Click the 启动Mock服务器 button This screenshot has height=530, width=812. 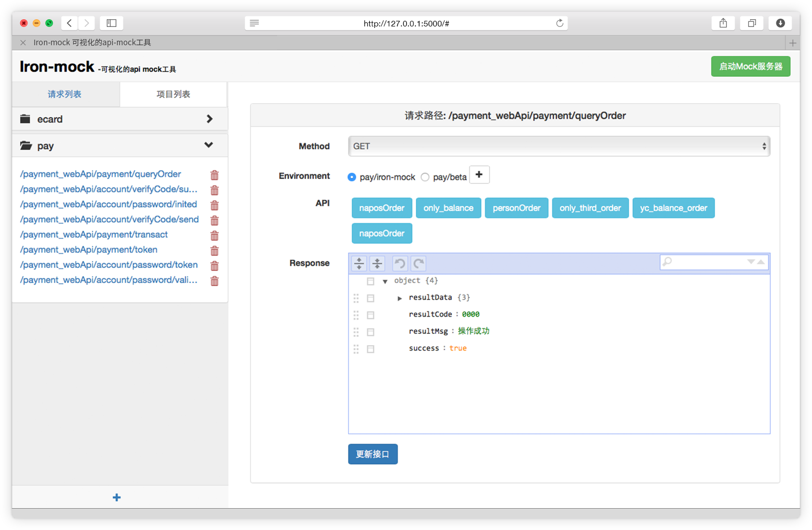click(x=750, y=67)
